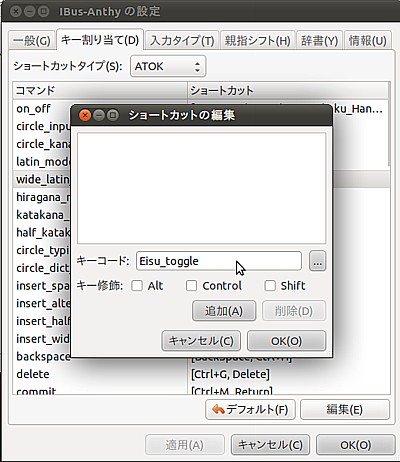The height and width of the screenshot is (462, 400).
Task: Maximize the ショートカットの編集 dialog
Action: [x=113, y=115]
